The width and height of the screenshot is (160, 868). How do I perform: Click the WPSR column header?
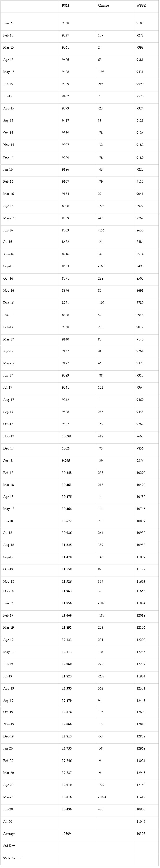(x=141, y=6)
